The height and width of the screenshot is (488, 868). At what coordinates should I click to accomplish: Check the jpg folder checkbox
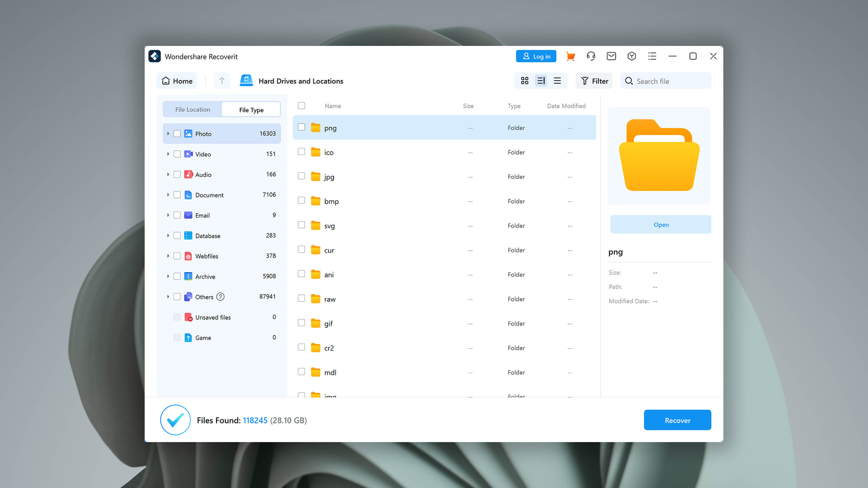click(x=301, y=176)
